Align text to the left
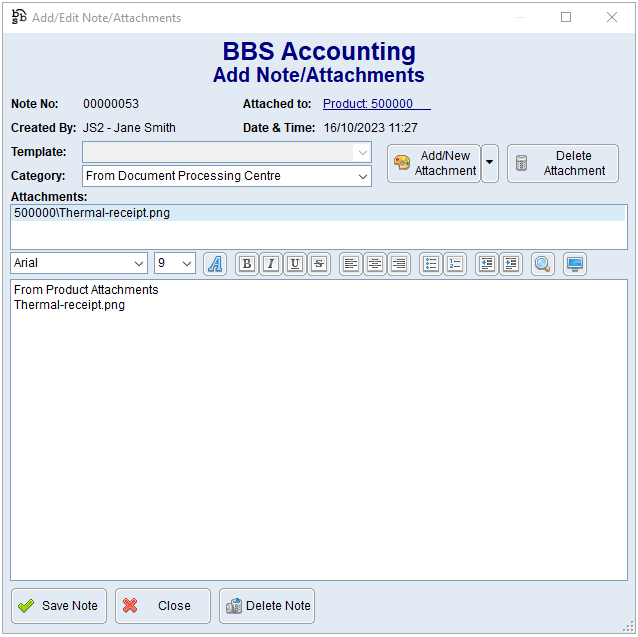 coord(351,264)
